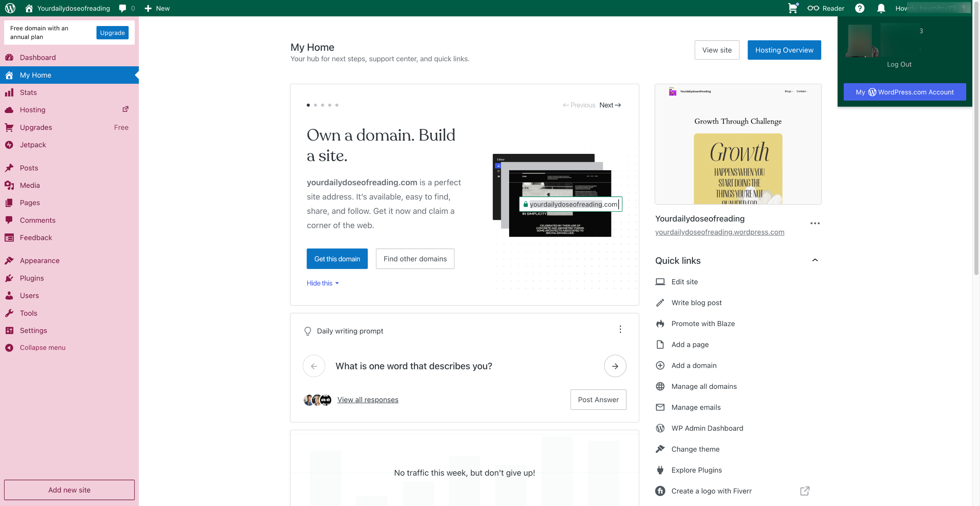
Task: Click the comments bubble in admin bar
Action: (x=123, y=8)
